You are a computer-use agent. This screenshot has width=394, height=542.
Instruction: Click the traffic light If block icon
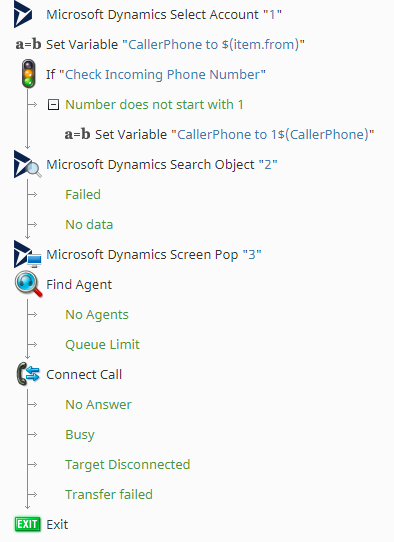pyautogui.click(x=28, y=74)
